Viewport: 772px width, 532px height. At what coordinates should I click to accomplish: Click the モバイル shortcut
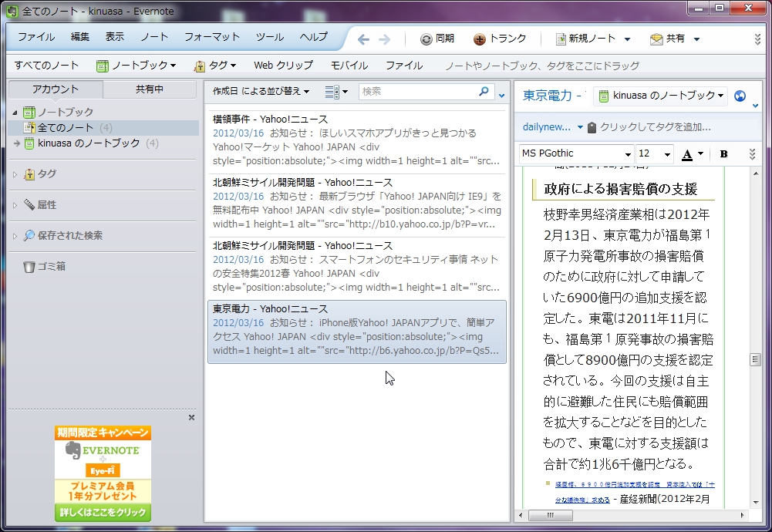[x=349, y=66]
